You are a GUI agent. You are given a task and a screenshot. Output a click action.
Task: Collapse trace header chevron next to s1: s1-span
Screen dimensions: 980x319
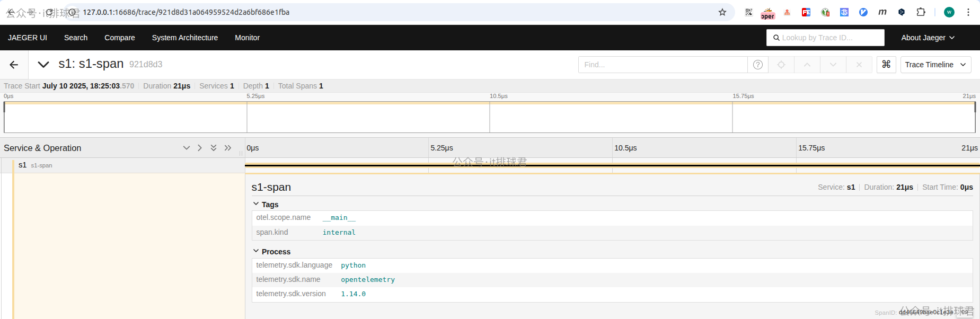[43, 65]
